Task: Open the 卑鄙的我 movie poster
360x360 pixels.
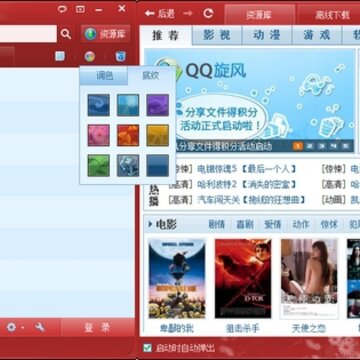Action: 177,278
